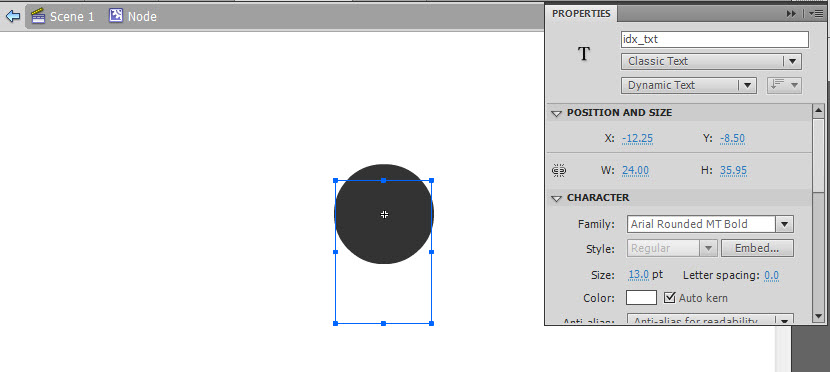Collapse the Character section
830x372 pixels.
(x=556, y=198)
